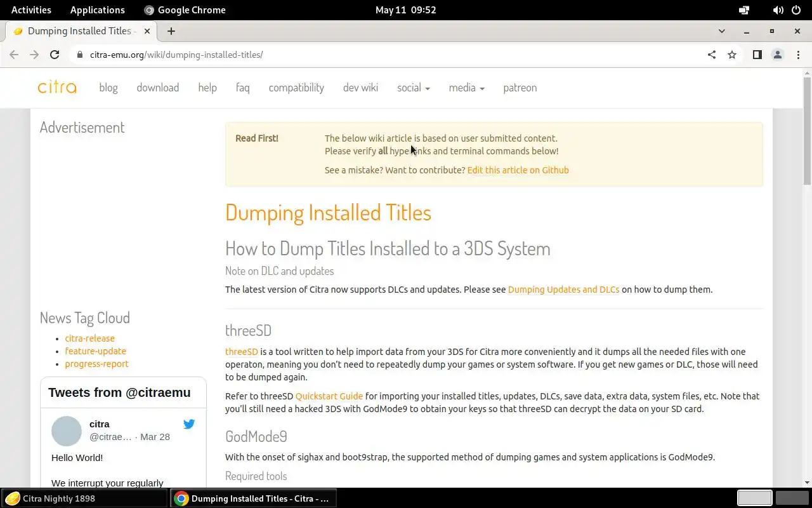Screen dimensions: 812x508
Task: Expand the social dropdown
Action: click(414, 88)
